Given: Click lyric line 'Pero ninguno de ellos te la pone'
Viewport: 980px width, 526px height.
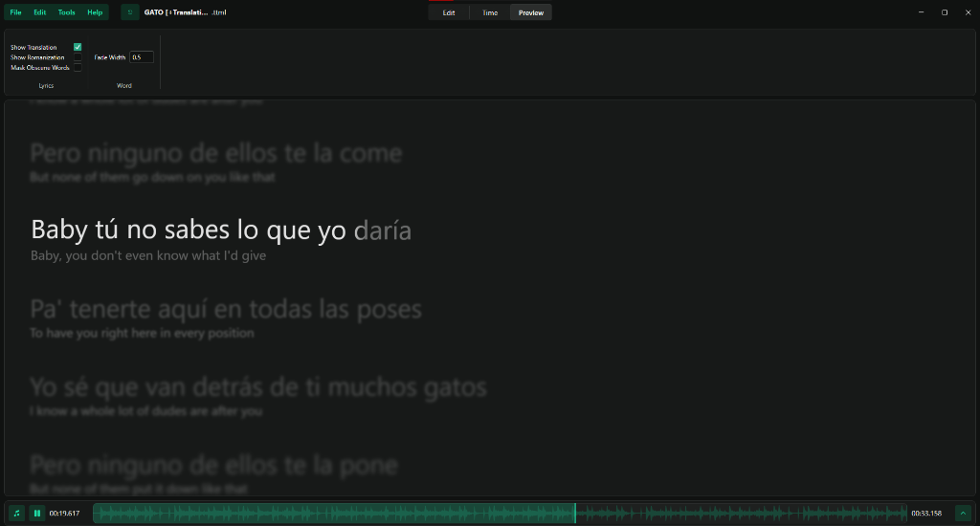Looking at the screenshot, I should (213, 465).
